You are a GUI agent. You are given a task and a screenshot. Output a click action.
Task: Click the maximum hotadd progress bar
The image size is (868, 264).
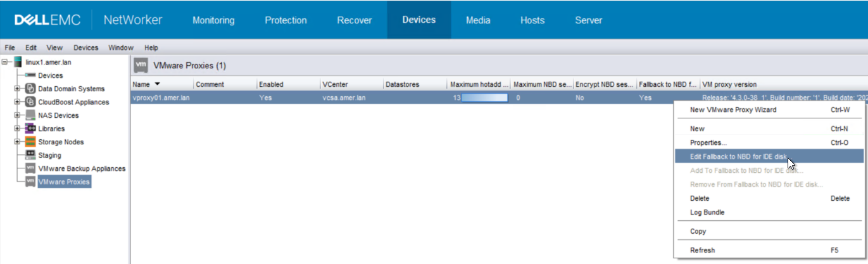[x=484, y=98]
